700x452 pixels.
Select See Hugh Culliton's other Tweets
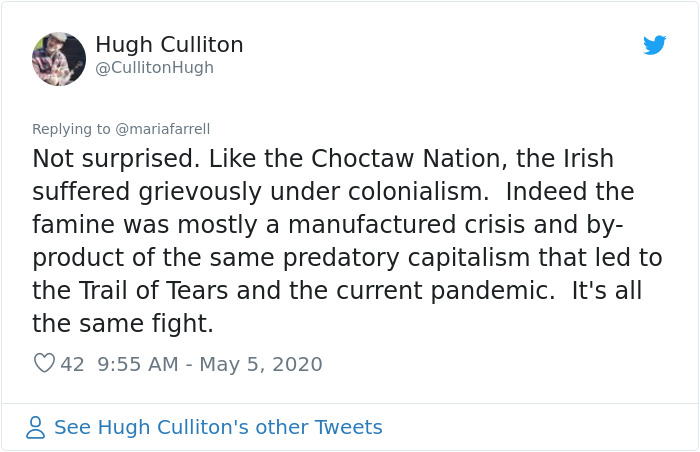(218, 428)
